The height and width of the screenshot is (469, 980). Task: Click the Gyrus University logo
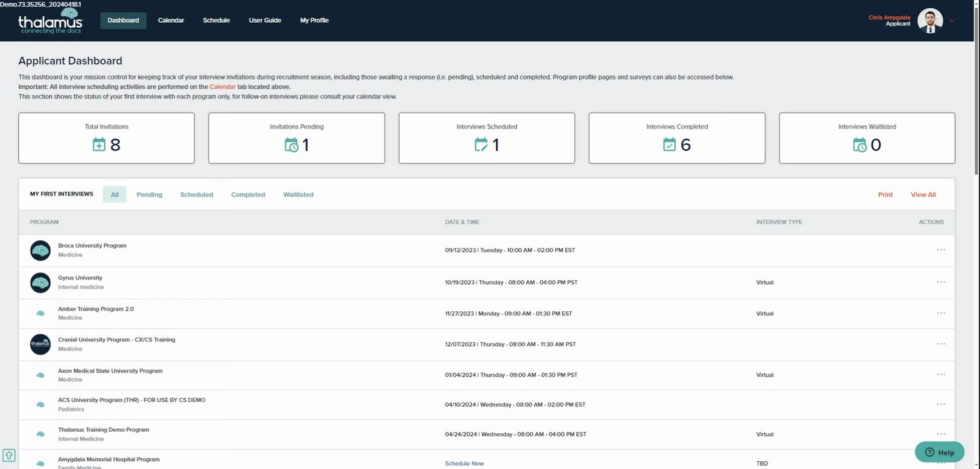pyautogui.click(x=40, y=283)
